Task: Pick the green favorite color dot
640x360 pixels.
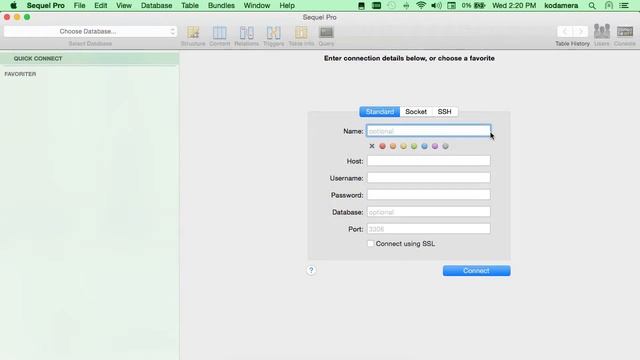Action: 414,146
